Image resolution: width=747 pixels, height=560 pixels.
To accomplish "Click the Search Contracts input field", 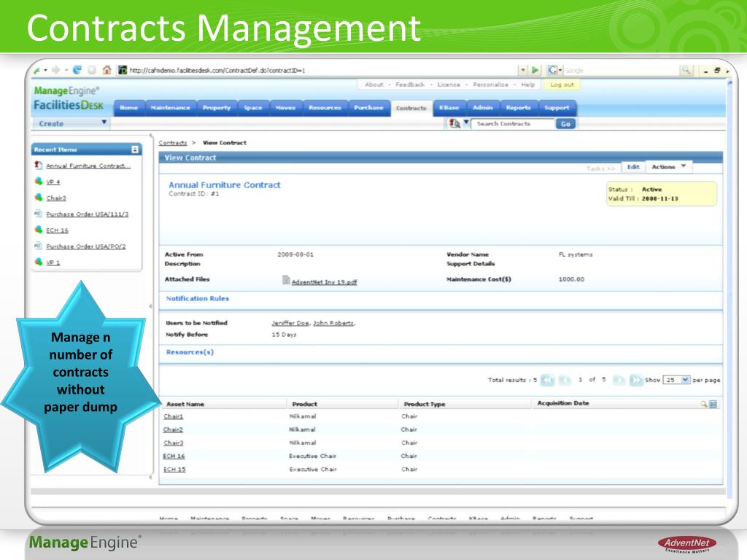I will click(513, 124).
